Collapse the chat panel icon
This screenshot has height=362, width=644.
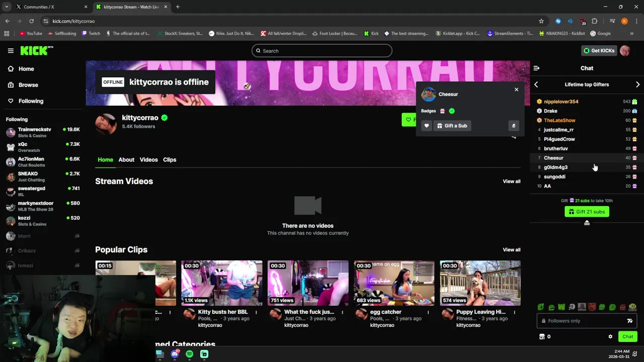tap(536, 68)
